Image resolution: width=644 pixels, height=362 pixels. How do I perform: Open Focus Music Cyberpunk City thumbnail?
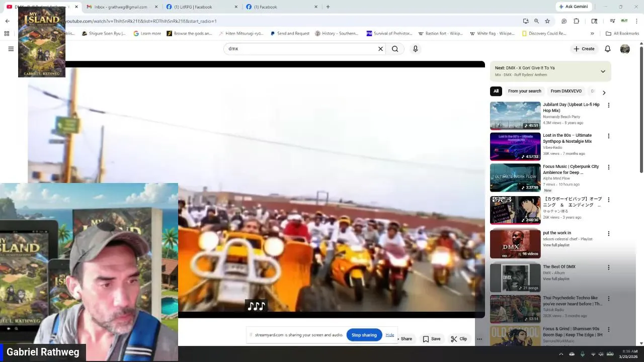pyautogui.click(x=515, y=177)
